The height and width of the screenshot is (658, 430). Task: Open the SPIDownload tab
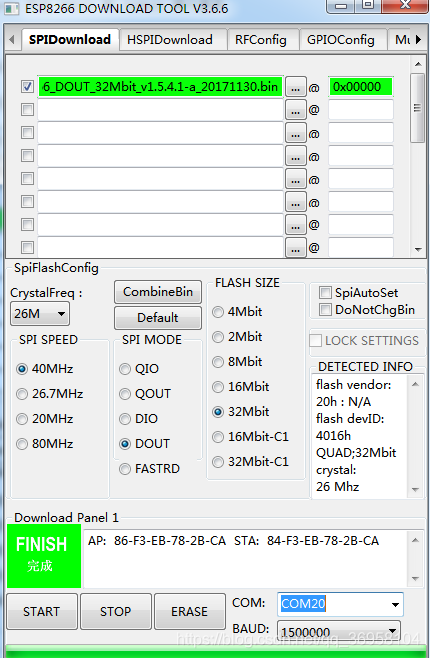pos(70,39)
